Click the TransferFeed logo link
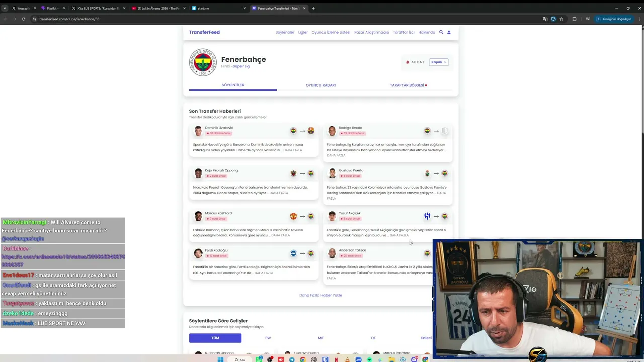The height and width of the screenshot is (362, 644). point(204,32)
